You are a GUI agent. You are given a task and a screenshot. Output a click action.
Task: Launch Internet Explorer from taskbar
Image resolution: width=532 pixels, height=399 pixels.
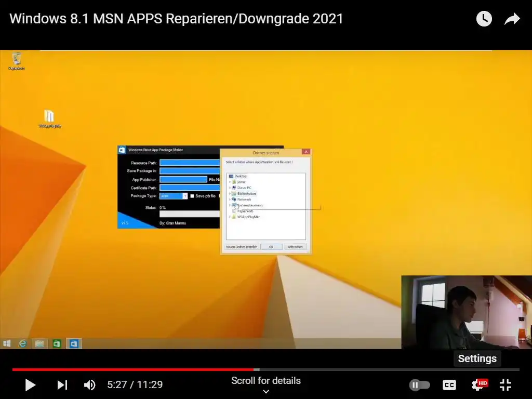(22, 344)
